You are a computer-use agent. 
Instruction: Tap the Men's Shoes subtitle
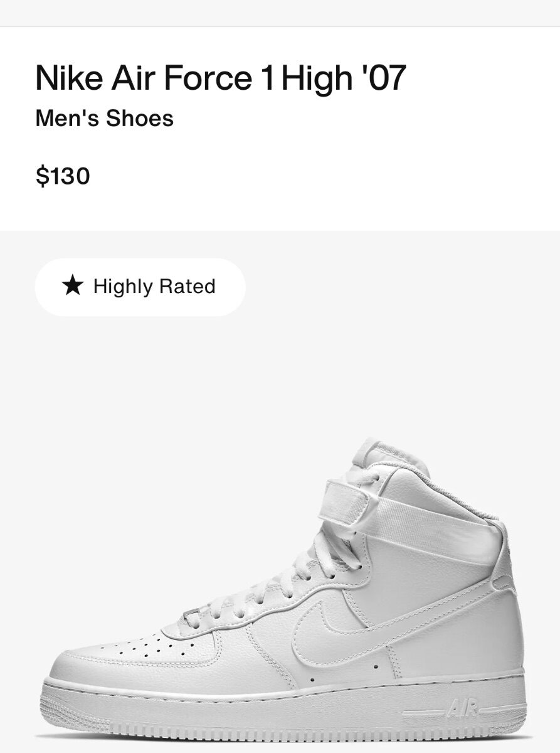click(104, 118)
